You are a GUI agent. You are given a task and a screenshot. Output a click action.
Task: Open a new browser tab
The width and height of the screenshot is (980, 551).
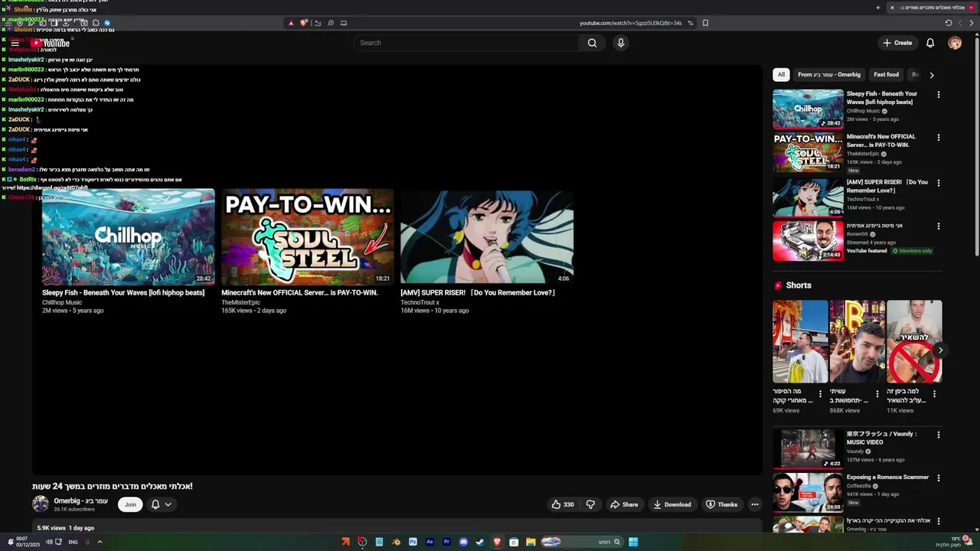pos(878,8)
